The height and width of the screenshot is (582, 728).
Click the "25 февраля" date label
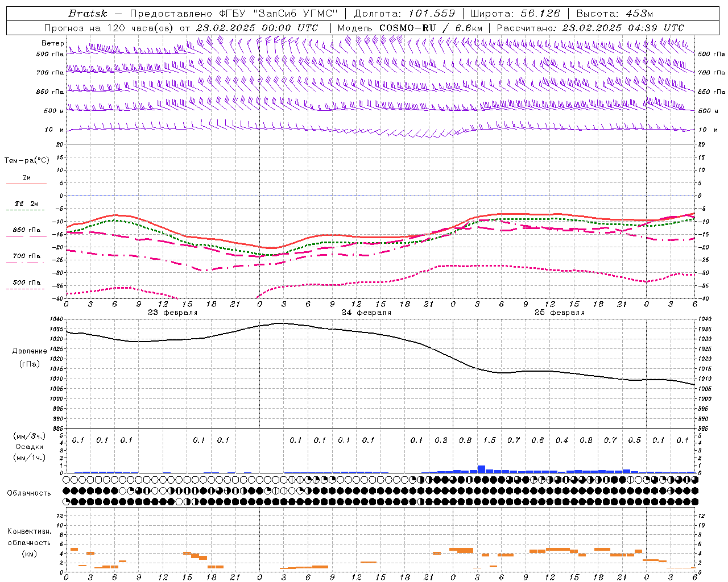click(x=560, y=313)
